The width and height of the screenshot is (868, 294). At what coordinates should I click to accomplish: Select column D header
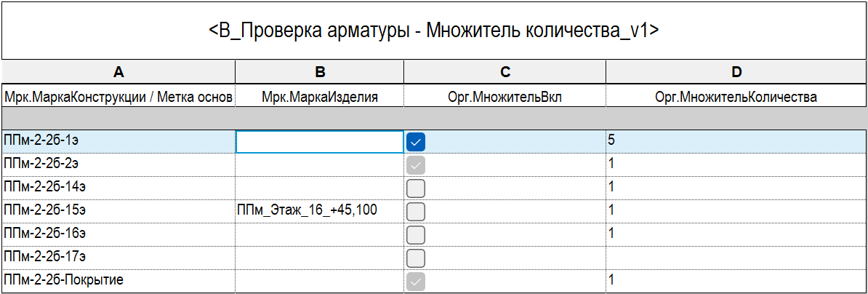(x=736, y=71)
